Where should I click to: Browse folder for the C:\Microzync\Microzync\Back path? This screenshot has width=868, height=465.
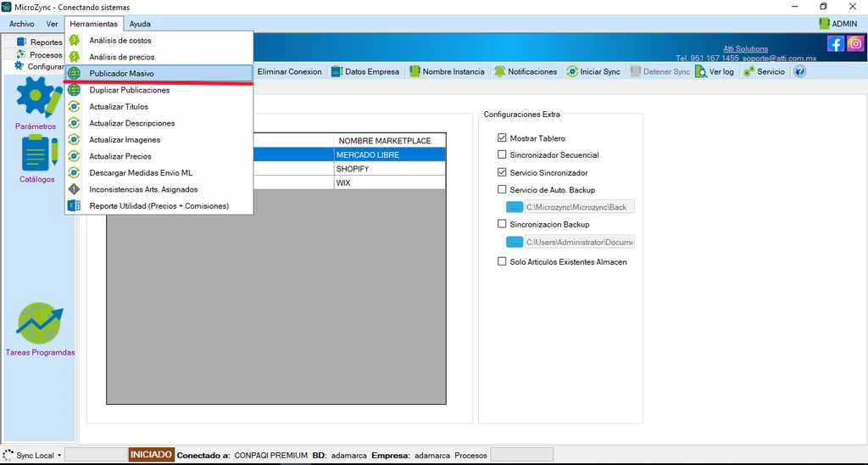tap(515, 207)
